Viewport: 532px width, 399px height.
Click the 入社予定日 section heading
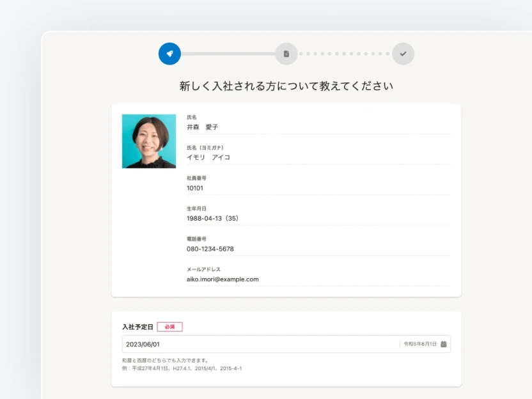pos(138,326)
